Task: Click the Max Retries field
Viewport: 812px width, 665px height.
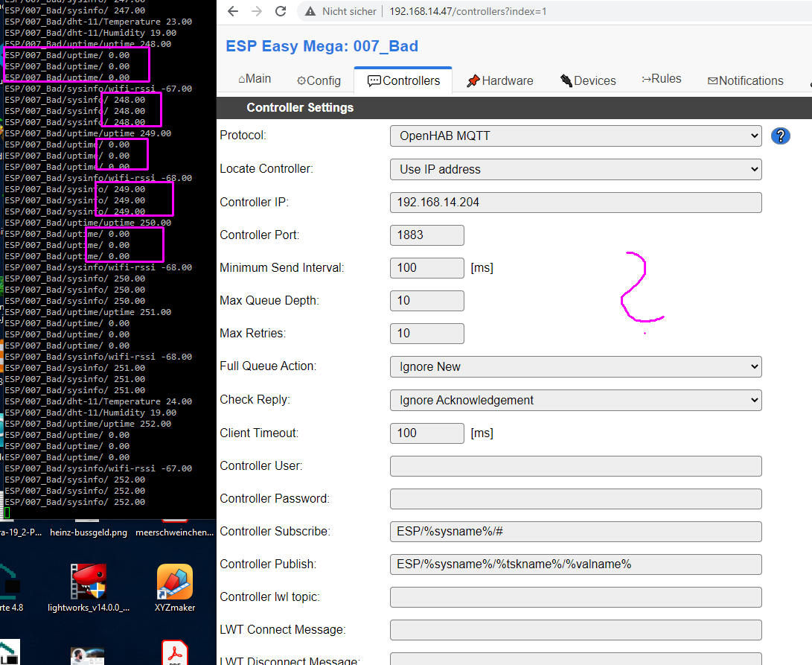Action: pos(426,334)
